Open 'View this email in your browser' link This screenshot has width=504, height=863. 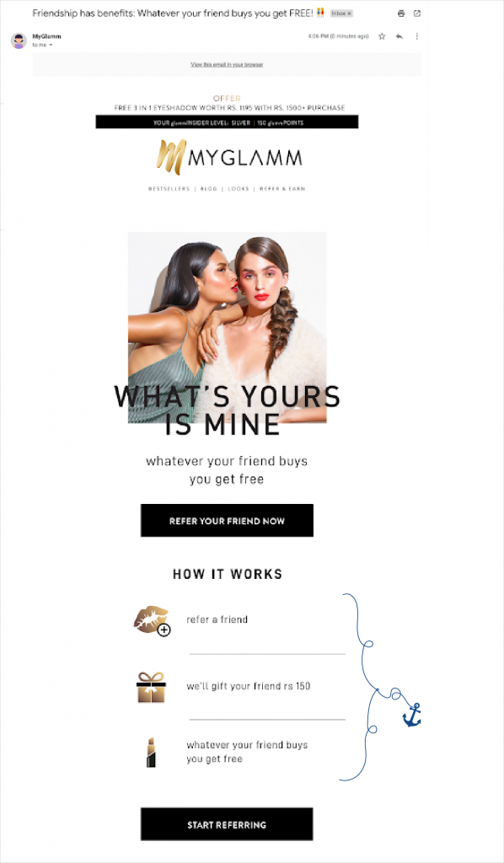point(227,64)
